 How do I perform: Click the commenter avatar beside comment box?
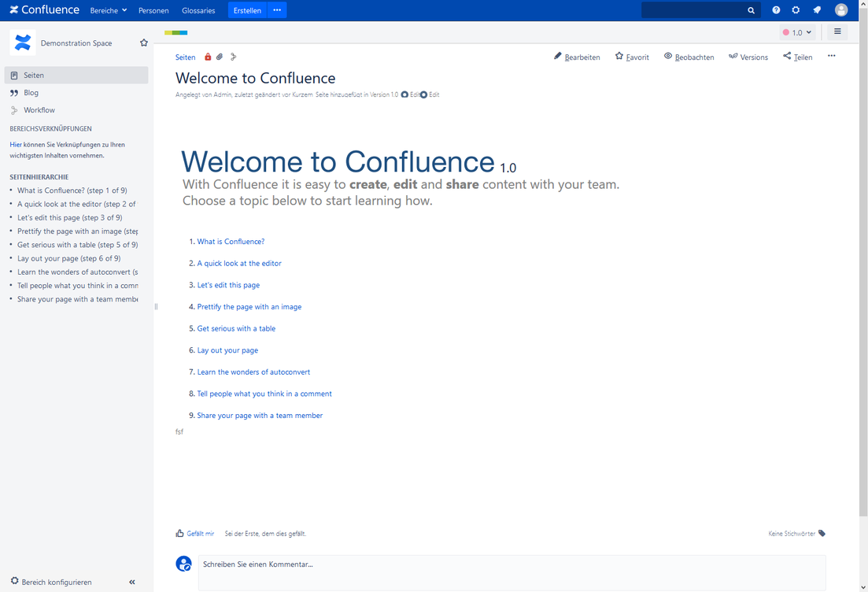pos(184,564)
